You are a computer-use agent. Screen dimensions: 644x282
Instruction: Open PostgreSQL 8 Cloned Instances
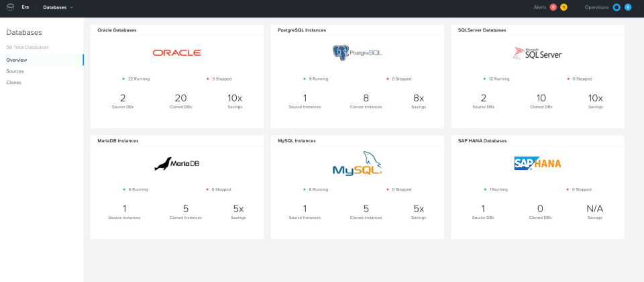point(366,101)
